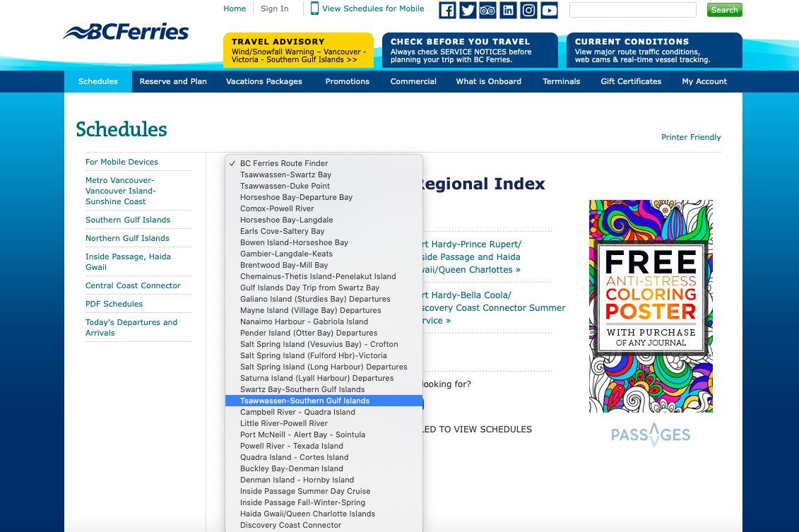
Task: Open PDF Schedules sidebar link
Action: point(114,305)
